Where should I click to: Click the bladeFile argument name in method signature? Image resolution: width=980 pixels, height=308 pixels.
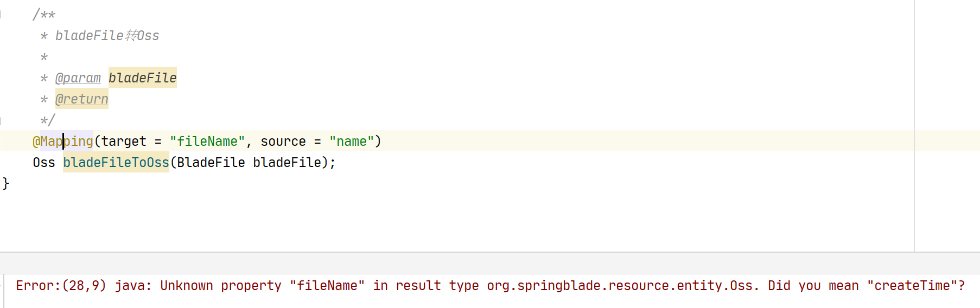pos(287,163)
